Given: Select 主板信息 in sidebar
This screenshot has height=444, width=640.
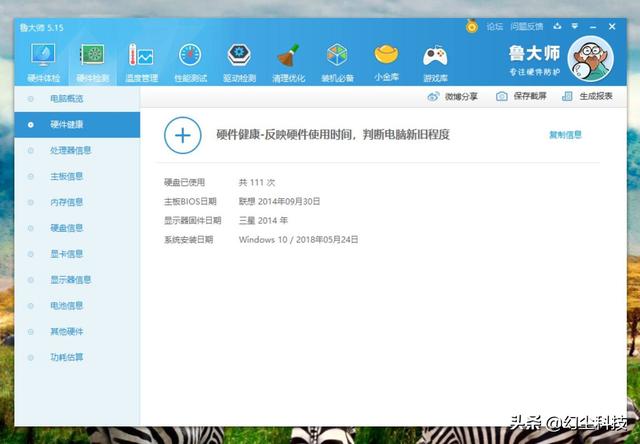Looking at the screenshot, I should tap(77, 176).
